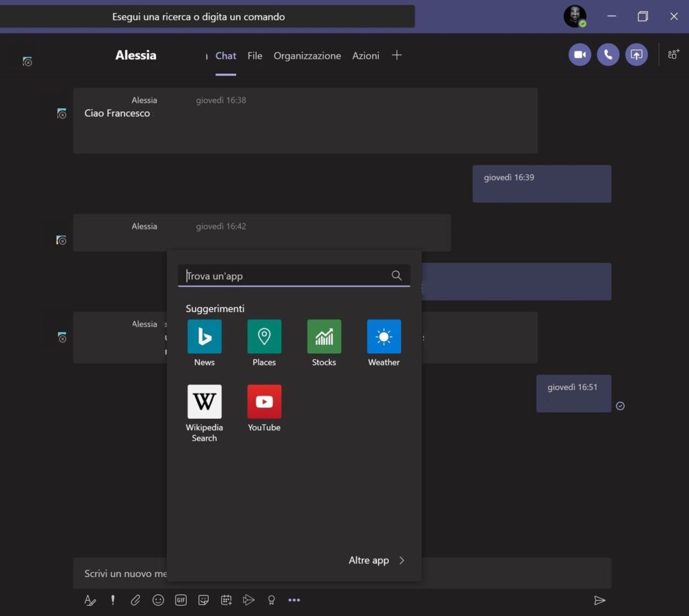Open the Praise badge icon
This screenshot has width=689, height=616.
click(x=272, y=600)
